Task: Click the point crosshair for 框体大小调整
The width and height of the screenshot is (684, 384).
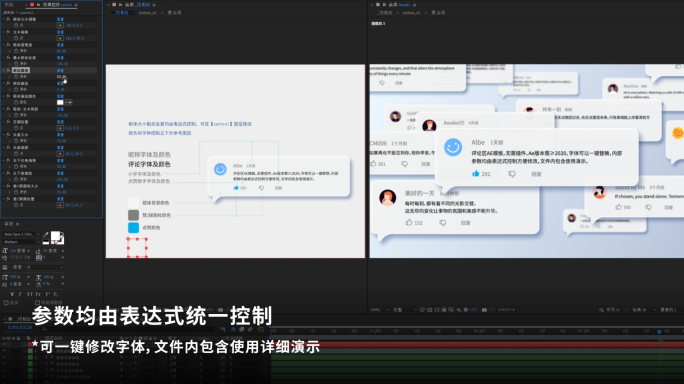Action: pyautogui.click(x=60, y=25)
